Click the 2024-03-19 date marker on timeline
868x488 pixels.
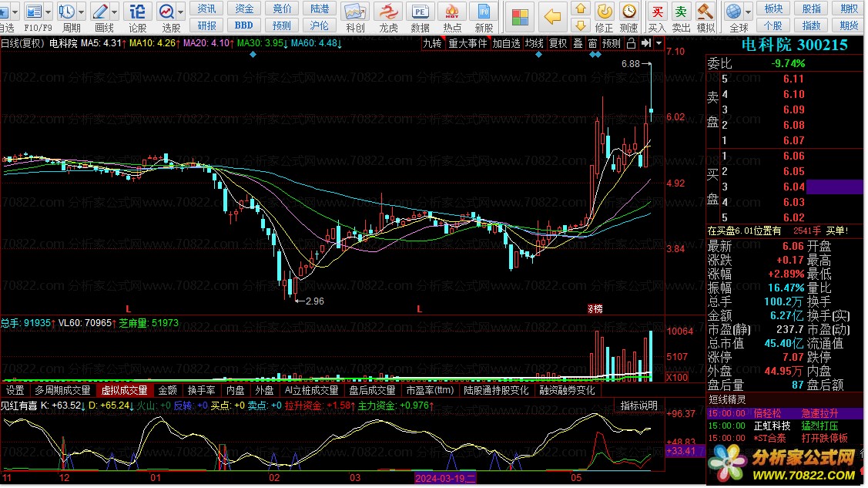click(x=445, y=478)
